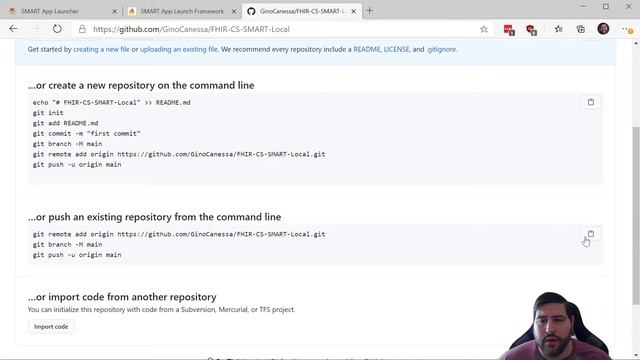640x360 pixels.
Task: Open the Favorites list icon
Action: [x=558, y=29]
